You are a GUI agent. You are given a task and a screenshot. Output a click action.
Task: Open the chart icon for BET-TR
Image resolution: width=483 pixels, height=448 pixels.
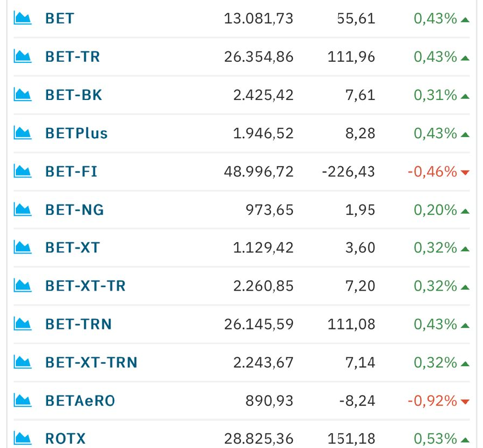point(22,56)
